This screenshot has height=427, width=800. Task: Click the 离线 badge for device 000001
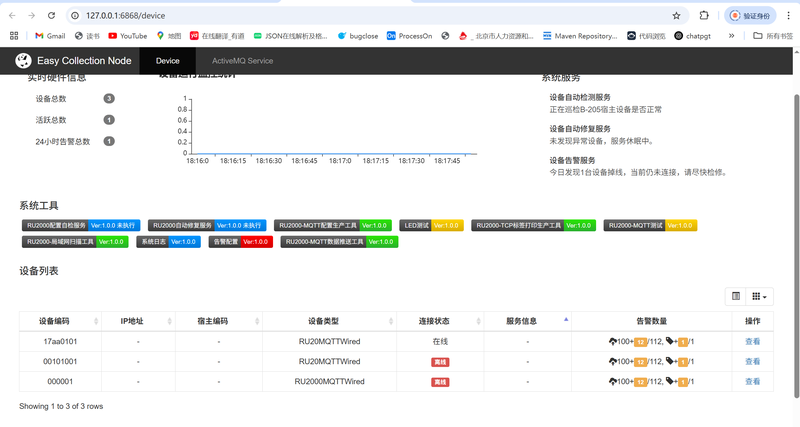click(440, 382)
